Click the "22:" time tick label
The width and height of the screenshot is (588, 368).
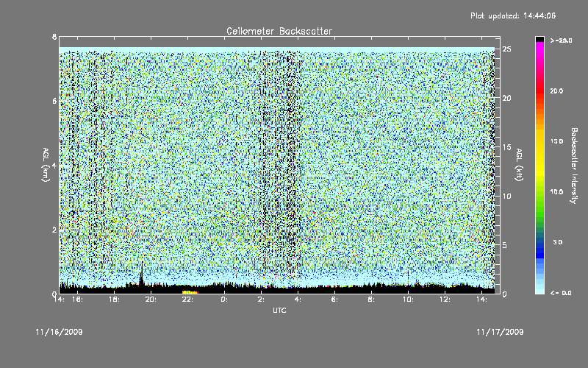[x=188, y=300]
